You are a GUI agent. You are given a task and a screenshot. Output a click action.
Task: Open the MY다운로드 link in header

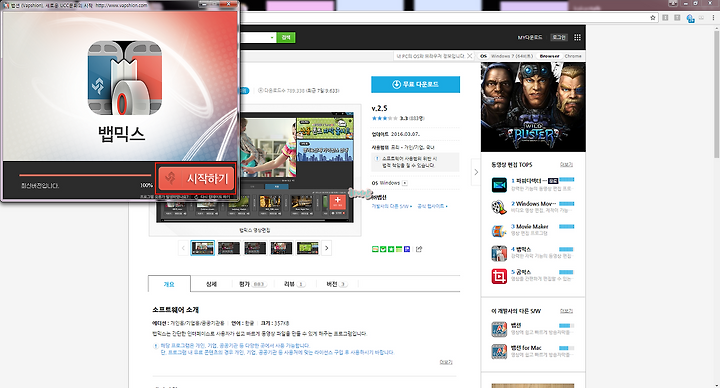click(x=530, y=37)
